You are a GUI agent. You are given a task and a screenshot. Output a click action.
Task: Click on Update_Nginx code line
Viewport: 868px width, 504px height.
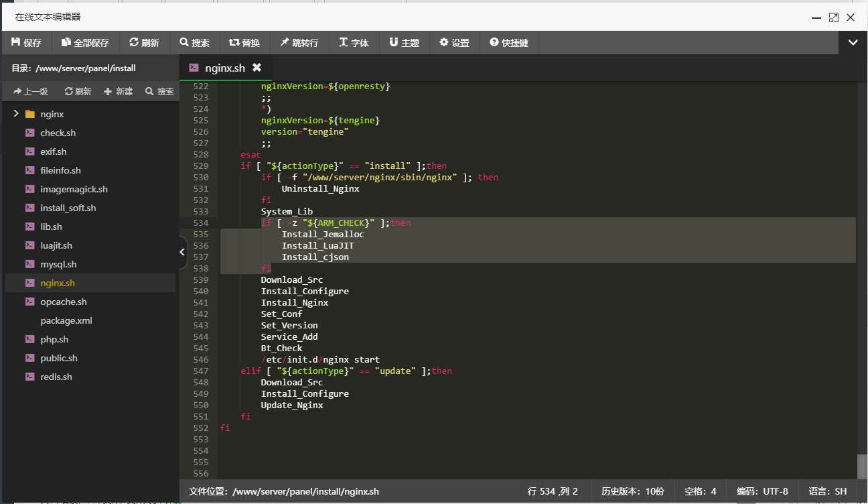(292, 405)
